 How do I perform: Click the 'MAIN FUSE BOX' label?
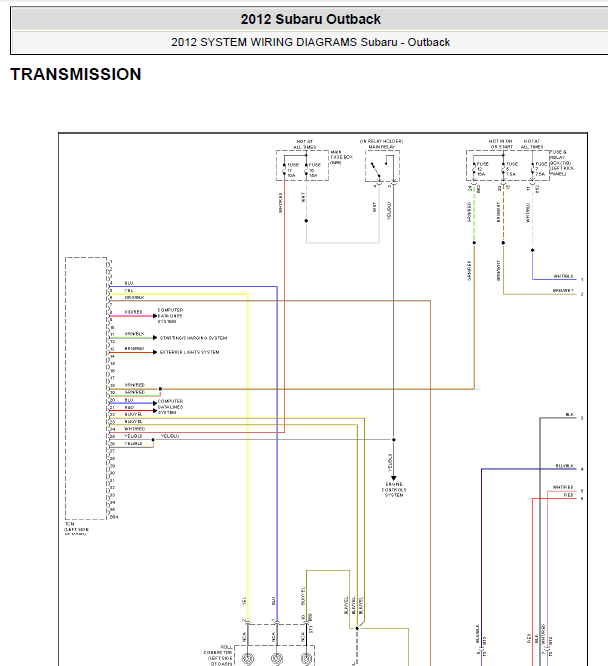click(x=342, y=157)
